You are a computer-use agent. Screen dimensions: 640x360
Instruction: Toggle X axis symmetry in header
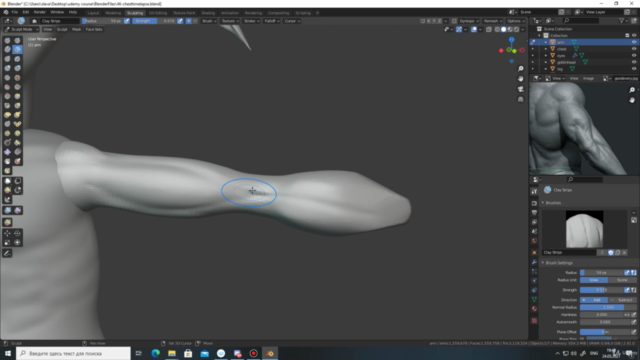[428, 21]
